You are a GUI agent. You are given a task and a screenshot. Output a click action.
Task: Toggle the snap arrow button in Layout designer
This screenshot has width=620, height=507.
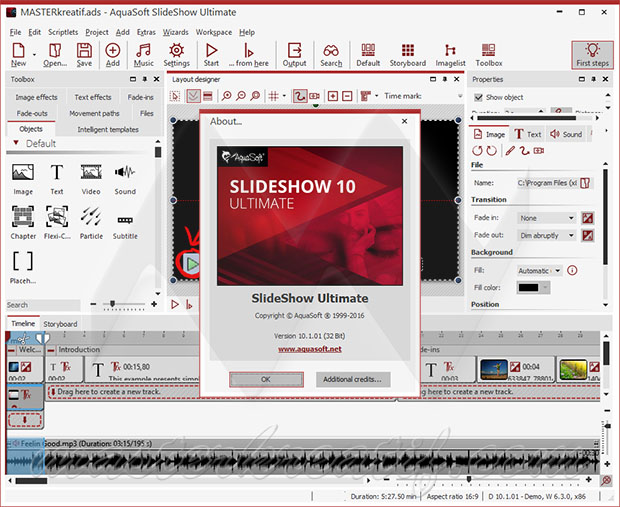pos(193,96)
